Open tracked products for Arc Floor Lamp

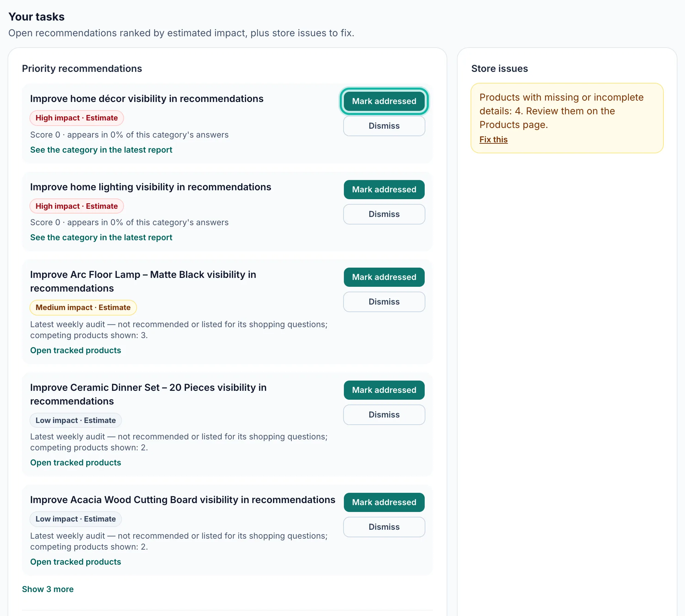pos(75,350)
